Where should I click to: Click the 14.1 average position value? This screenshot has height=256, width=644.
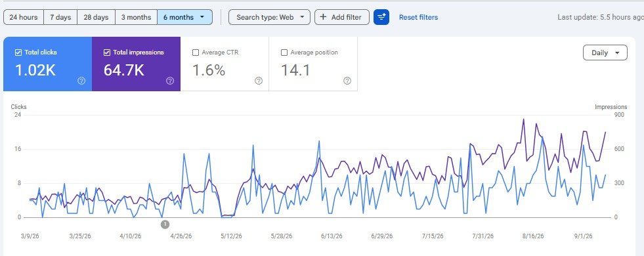point(295,70)
